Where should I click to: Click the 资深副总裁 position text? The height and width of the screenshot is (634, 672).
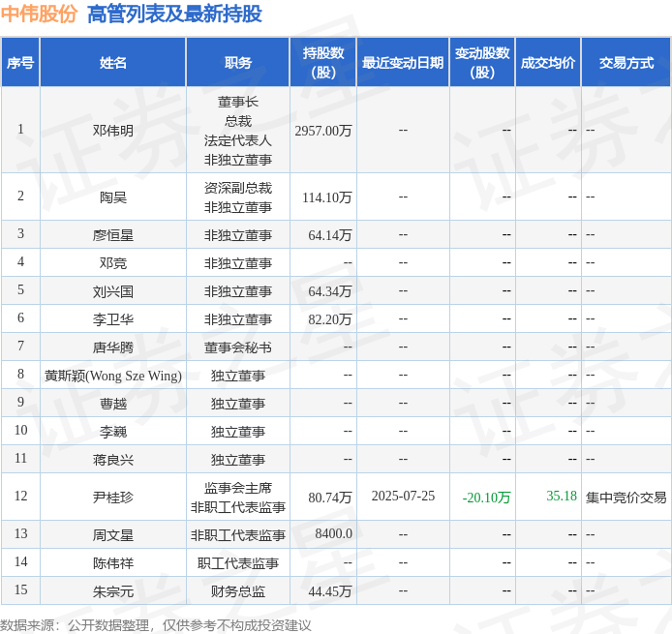point(238,188)
